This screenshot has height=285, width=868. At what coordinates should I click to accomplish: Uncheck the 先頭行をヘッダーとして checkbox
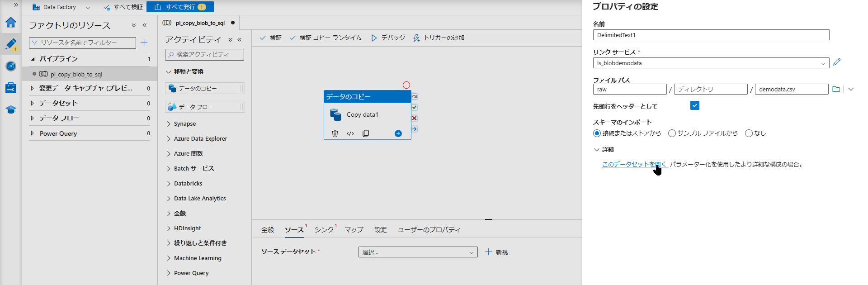695,106
